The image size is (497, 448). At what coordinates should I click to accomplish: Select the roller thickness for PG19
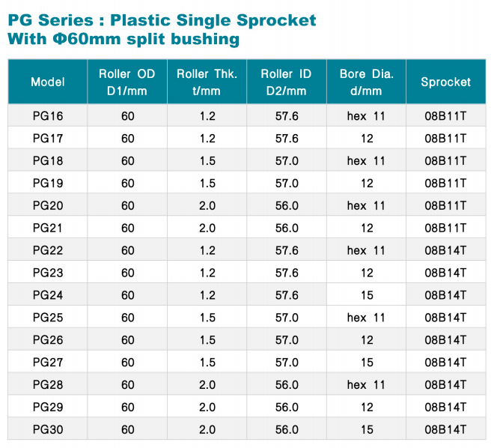[207, 184]
